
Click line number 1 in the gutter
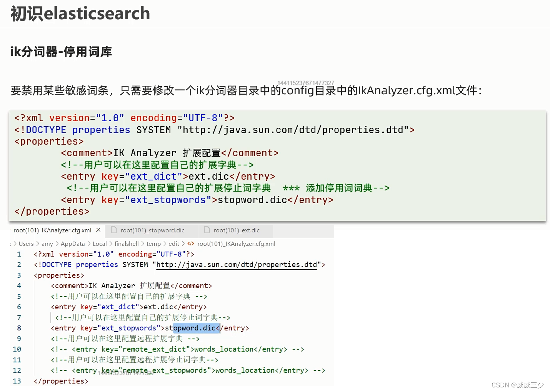click(x=19, y=254)
